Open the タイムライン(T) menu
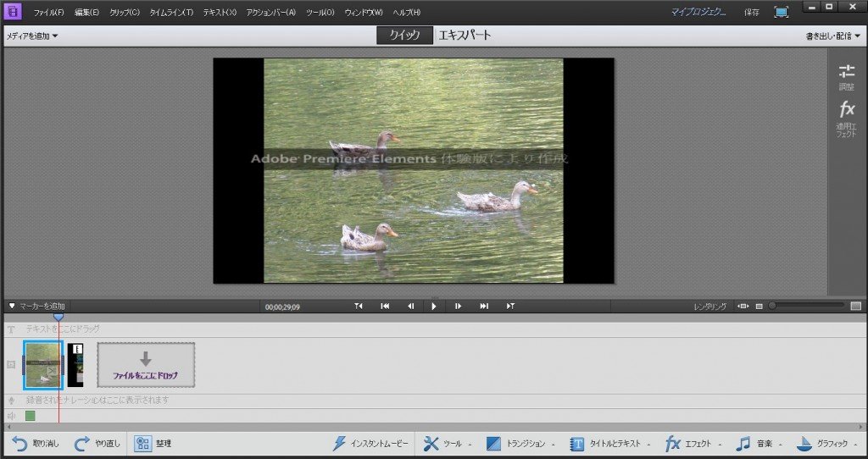The image size is (868, 459). 171,12
